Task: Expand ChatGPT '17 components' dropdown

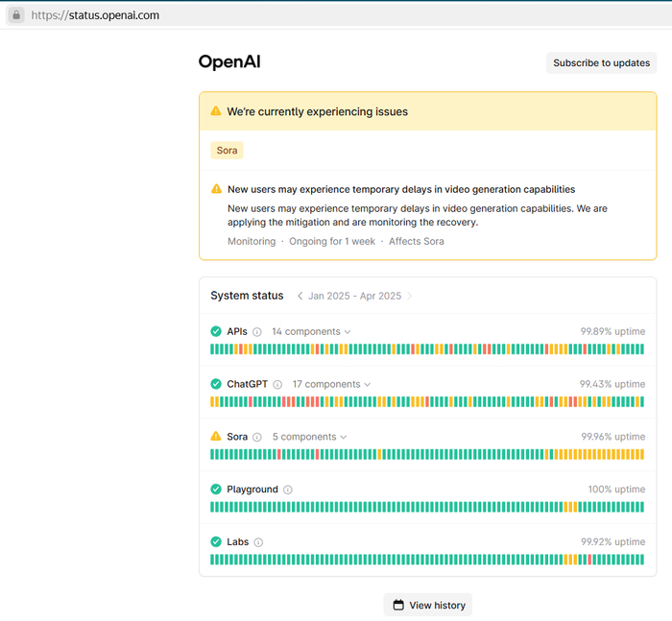Action: click(331, 385)
